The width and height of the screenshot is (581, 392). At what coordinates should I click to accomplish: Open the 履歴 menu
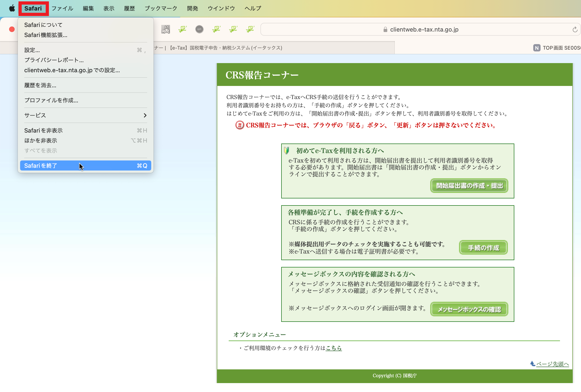[130, 8]
